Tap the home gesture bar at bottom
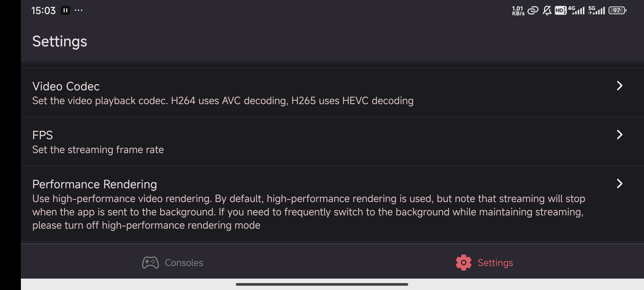 coord(322,284)
